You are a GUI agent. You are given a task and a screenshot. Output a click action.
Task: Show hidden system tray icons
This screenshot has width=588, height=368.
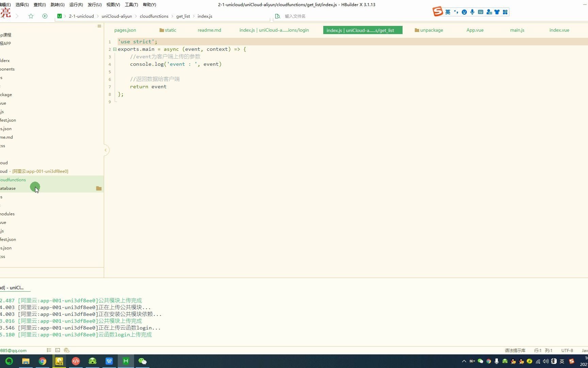[464, 361]
